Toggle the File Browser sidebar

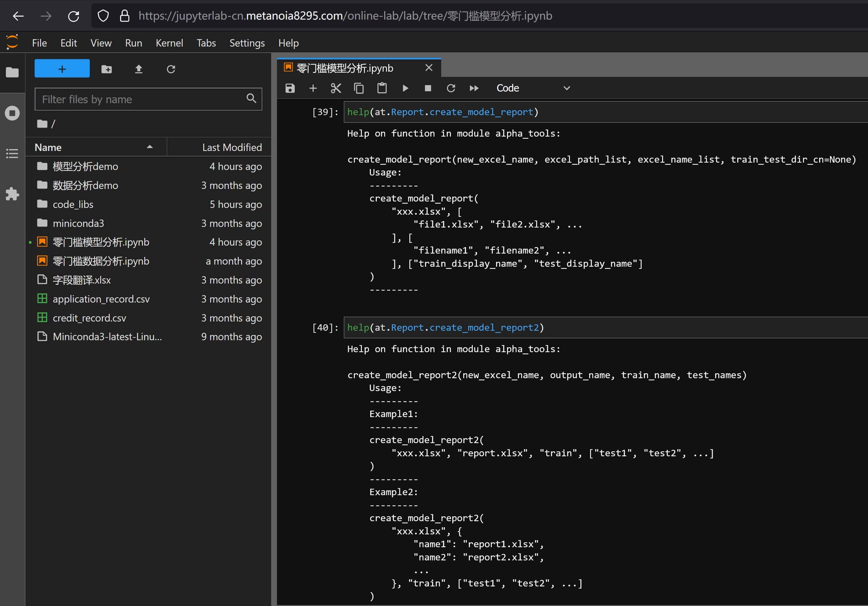pos(12,72)
